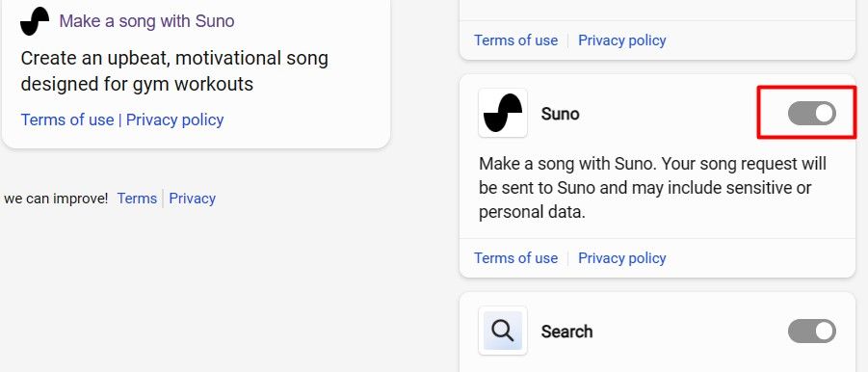Click the small Suno logo in the suggestion card
868x372 pixels.
coord(35,21)
